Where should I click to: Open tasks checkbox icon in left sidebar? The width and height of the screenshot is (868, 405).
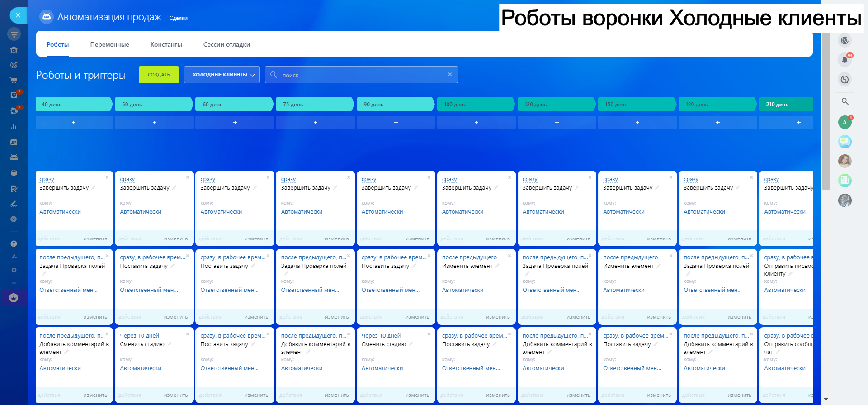14,95
